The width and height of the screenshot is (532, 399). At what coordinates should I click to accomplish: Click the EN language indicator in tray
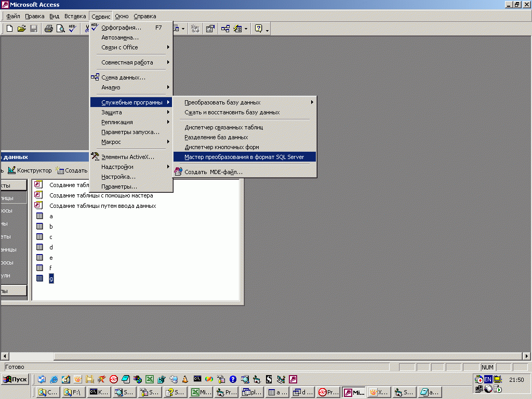click(x=488, y=379)
